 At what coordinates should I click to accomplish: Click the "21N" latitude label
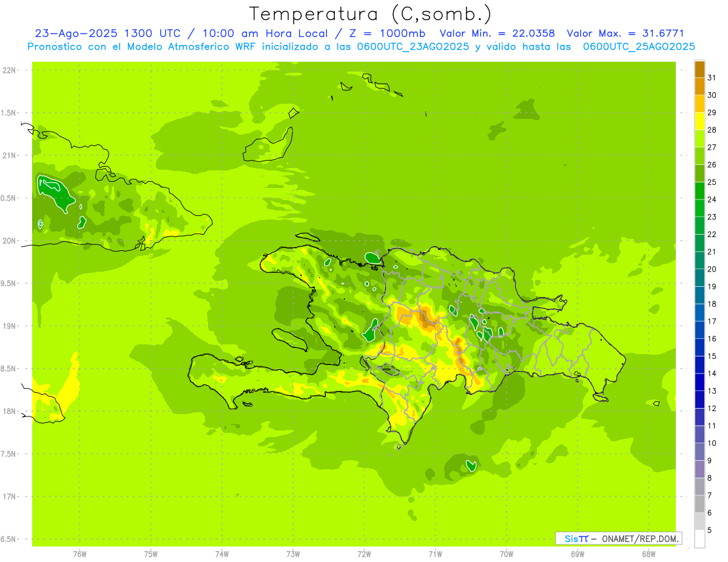pos(10,156)
